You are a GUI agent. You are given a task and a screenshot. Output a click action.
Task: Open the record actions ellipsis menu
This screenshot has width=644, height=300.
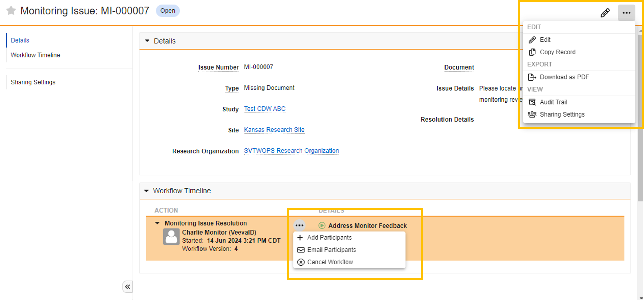(x=626, y=12)
